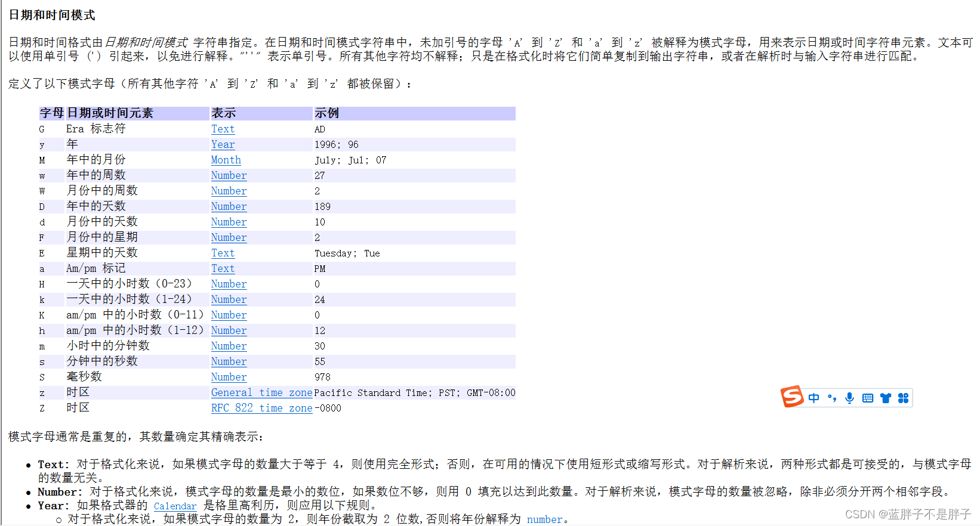The height and width of the screenshot is (526, 980).
Task: Click the 'Era 标志符' cell
Action: (x=95, y=129)
